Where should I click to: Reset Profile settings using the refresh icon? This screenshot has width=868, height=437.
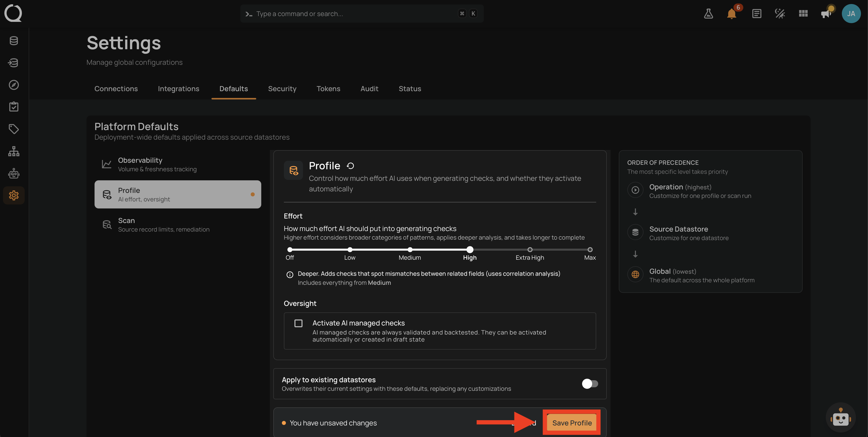[351, 166]
